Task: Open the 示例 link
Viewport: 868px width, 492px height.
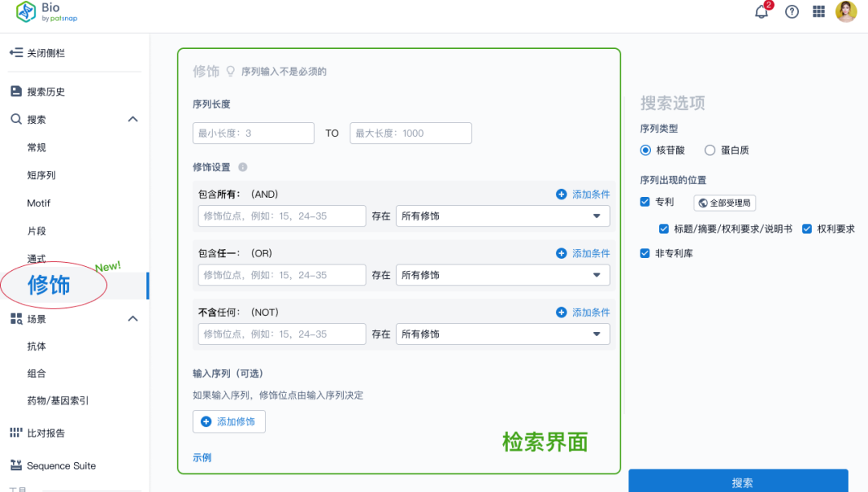Action: coord(202,457)
